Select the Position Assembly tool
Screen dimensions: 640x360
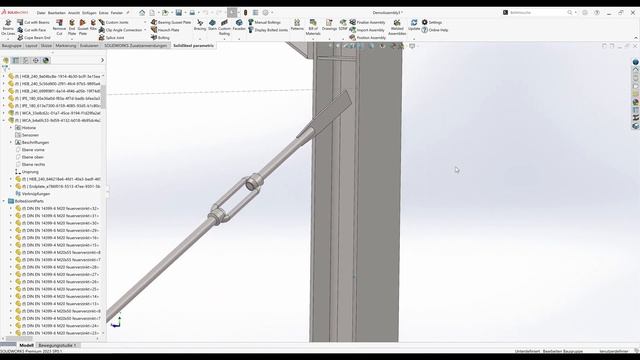(x=368, y=38)
